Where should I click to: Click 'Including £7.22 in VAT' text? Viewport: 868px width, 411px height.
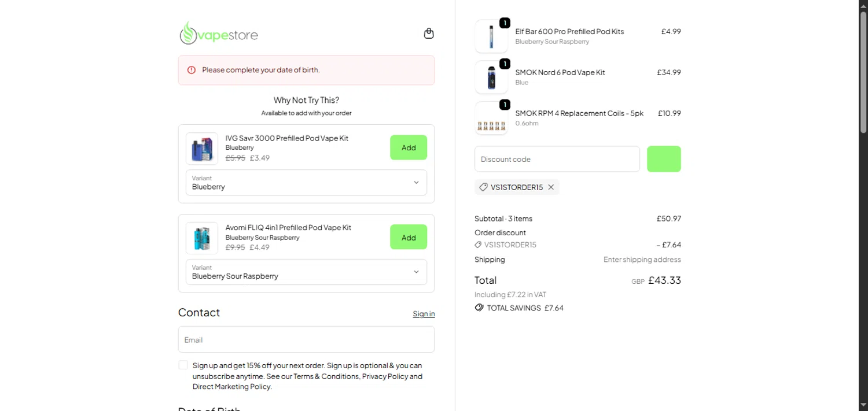tap(510, 295)
